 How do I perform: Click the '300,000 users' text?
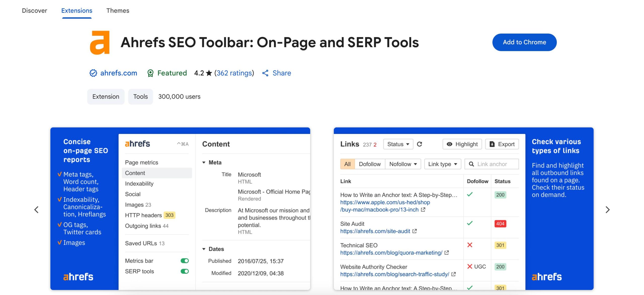click(179, 96)
